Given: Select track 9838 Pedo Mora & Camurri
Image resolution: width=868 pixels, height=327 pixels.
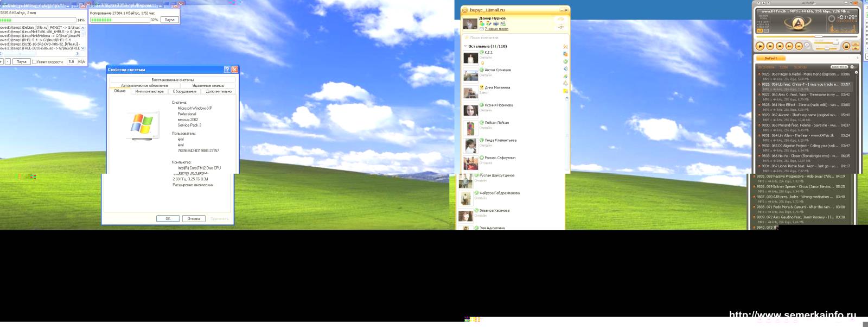Looking at the screenshot, I should pyautogui.click(x=800, y=209).
